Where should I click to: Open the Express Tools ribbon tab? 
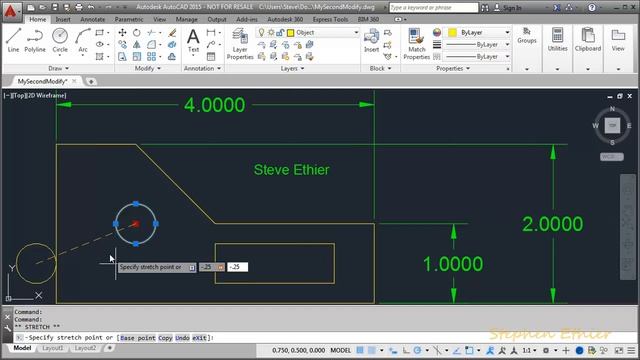point(330,20)
